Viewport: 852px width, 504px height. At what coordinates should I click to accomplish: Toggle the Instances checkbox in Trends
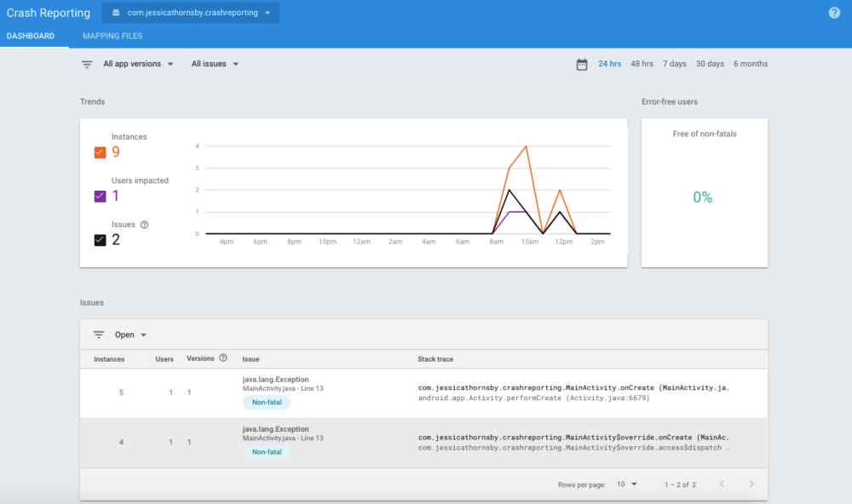(x=100, y=151)
